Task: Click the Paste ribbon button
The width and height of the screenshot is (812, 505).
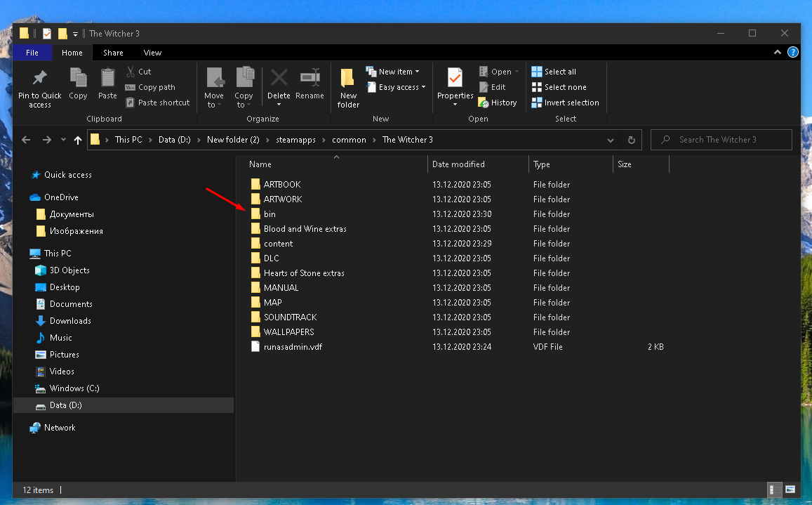Action: point(107,84)
